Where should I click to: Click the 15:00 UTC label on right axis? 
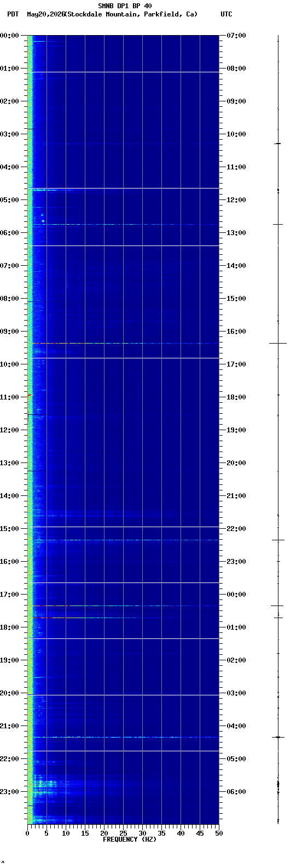[236, 299]
